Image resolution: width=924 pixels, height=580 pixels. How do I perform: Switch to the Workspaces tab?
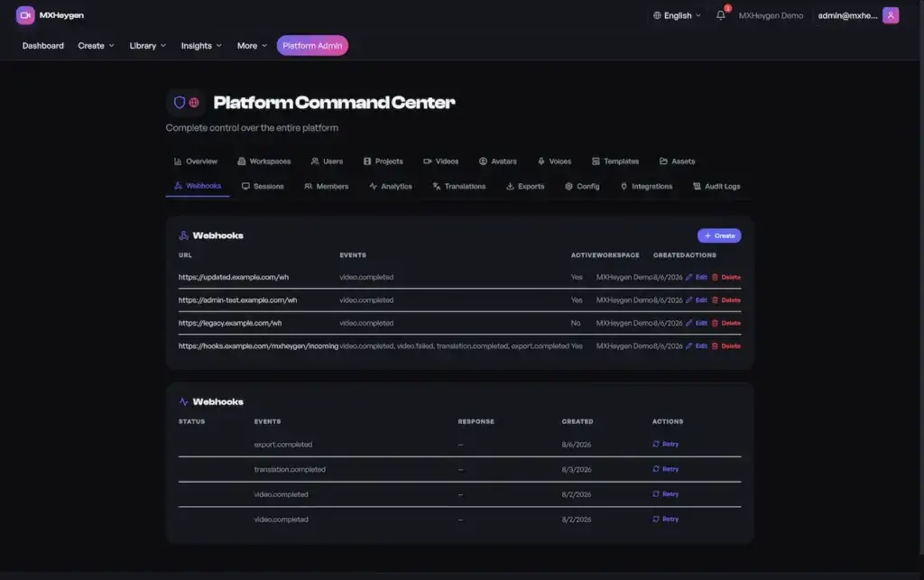coord(264,161)
